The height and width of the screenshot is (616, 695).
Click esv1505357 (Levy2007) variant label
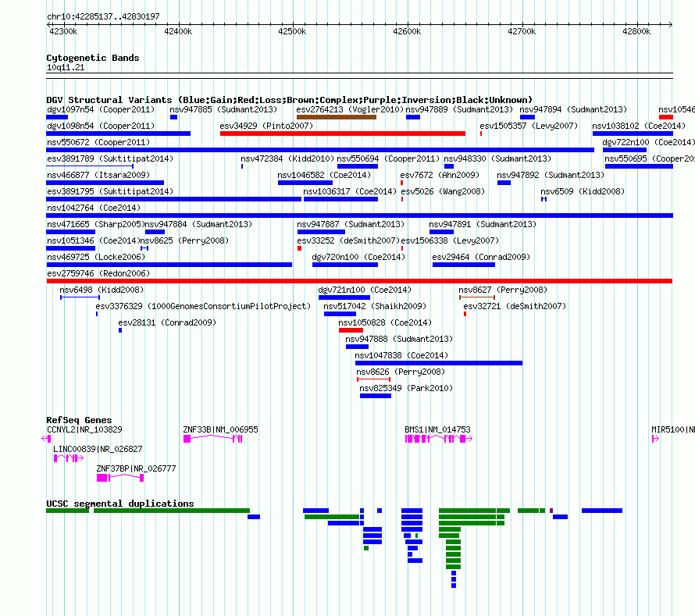[x=529, y=126]
